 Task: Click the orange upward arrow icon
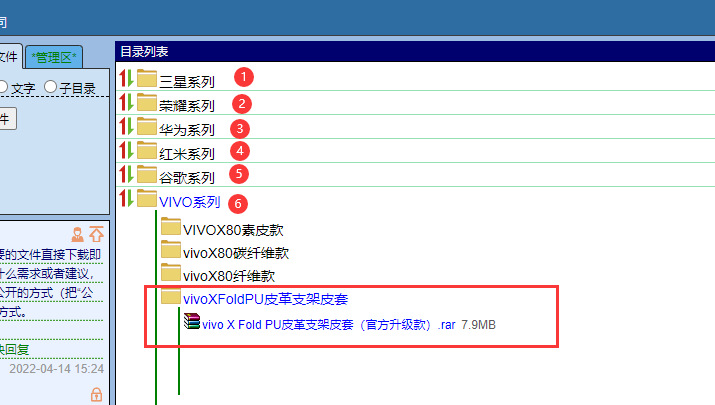(96, 234)
